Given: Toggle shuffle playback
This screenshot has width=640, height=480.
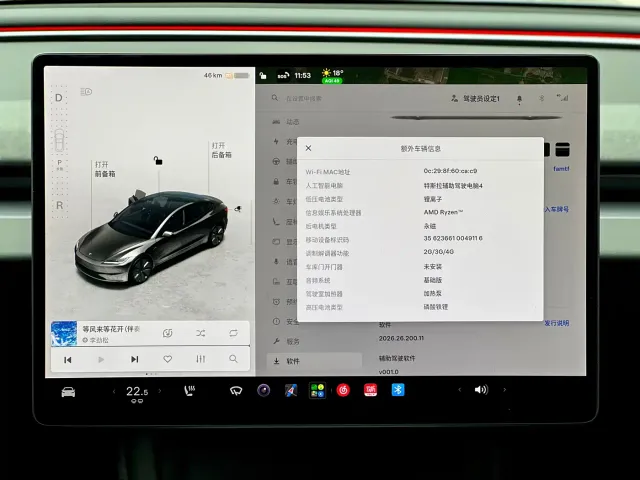Looking at the screenshot, I should coord(200,333).
